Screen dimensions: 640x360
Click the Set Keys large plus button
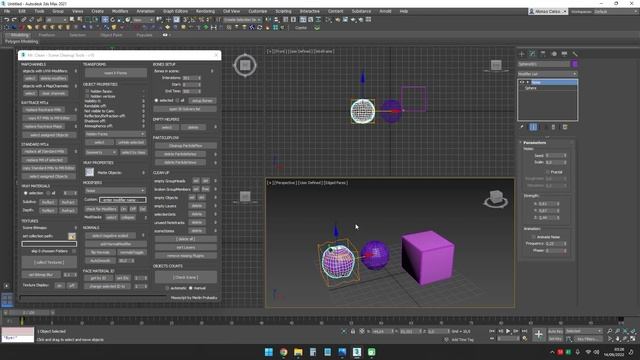(538, 335)
